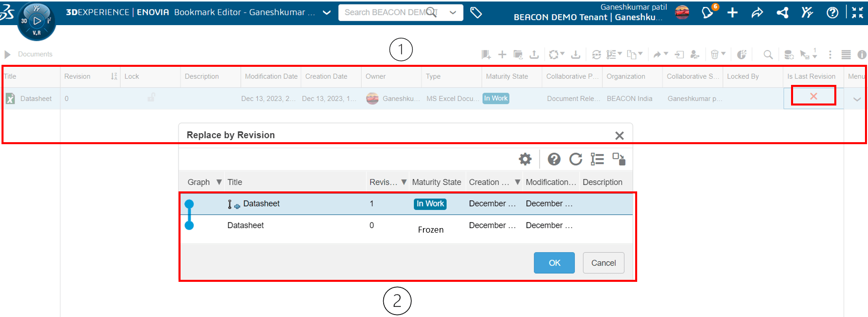This screenshot has width=868, height=317.
Task: Click the magnifier search icon in toolbar
Action: 768,54
